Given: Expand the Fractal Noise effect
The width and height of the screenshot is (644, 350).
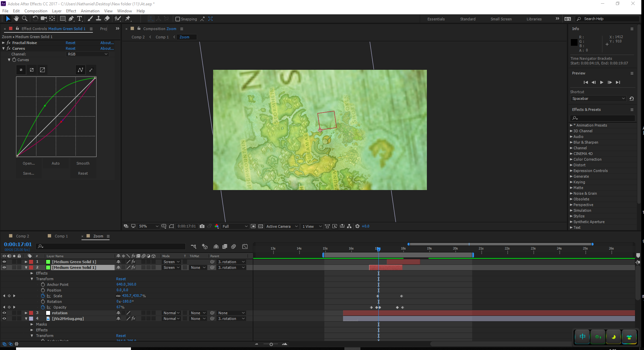Looking at the screenshot, I should pyautogui.click(x=3, y=43).
